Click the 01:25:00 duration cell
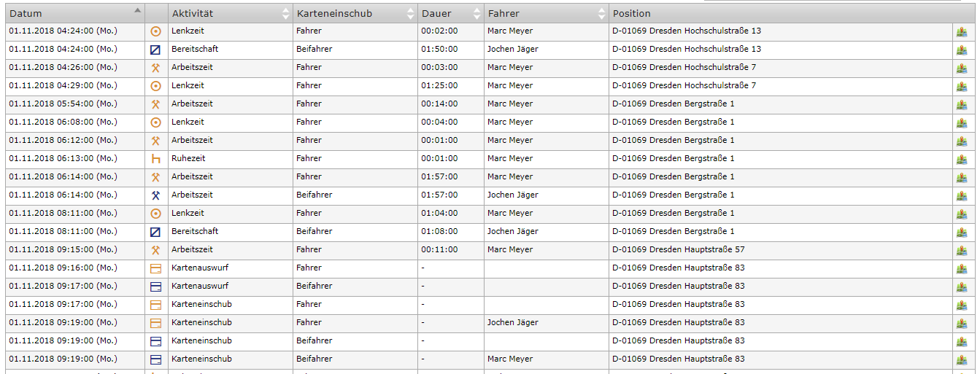The width and height of the screenshot is (980, 374). click(x=439, y=86)
